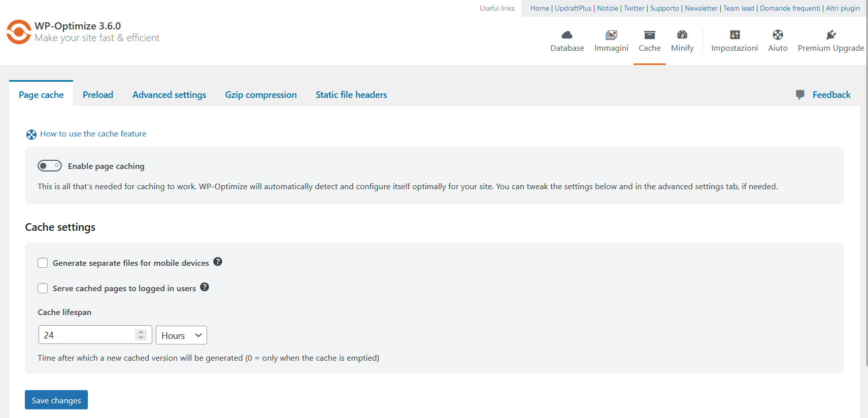The height and width of the screenshot is (418, 868).
Task: Click the Premium Upgrade icon
Action: 831,34
